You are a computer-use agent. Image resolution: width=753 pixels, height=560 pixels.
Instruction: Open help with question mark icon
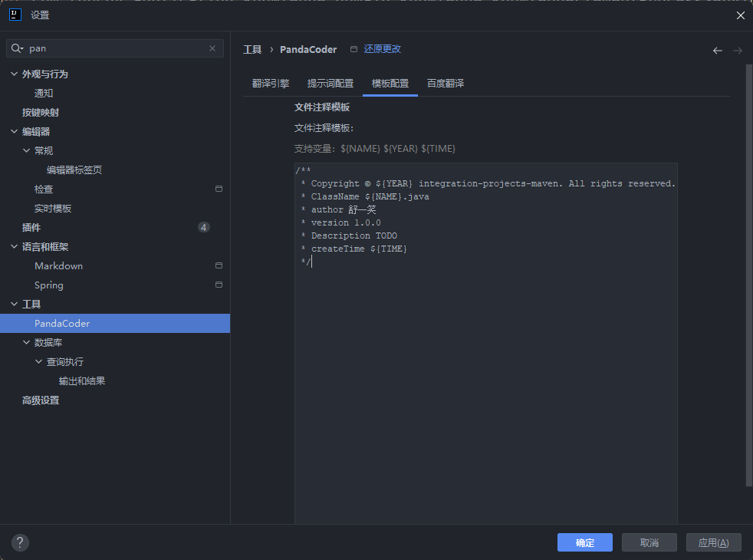(20, 542)
